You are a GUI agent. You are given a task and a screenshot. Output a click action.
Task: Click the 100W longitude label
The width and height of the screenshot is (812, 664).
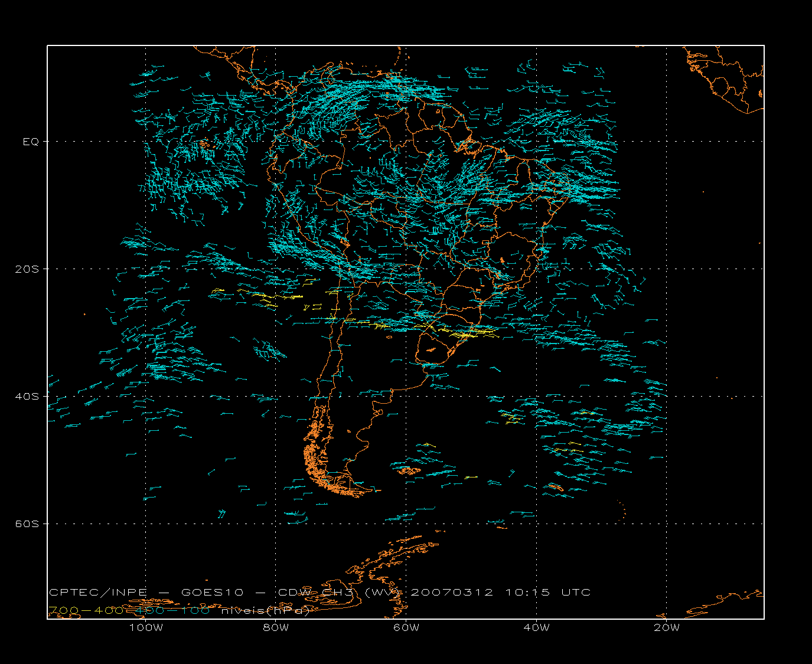point(146,627)
